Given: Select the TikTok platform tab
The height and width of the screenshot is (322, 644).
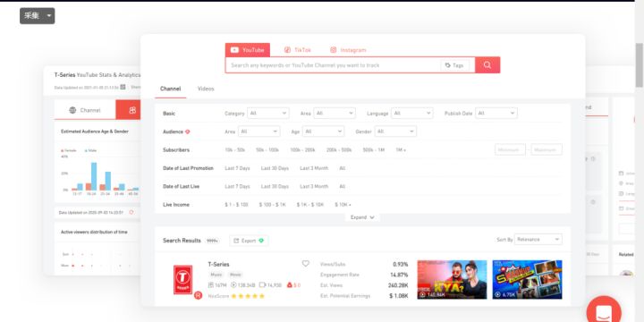Looking at the screenshot, I should click(x=298, y=50).
